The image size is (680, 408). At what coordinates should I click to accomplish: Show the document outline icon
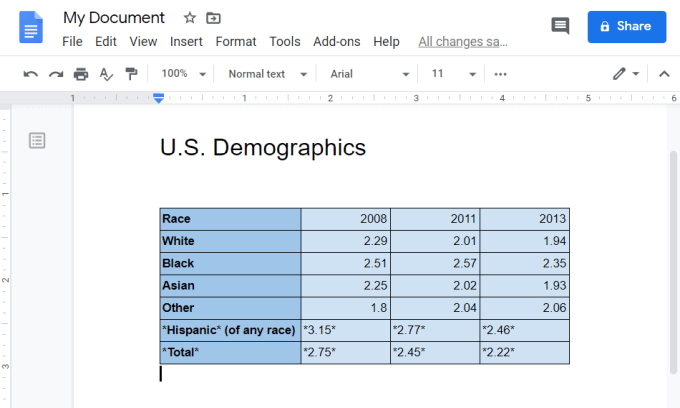click(37, 140)
